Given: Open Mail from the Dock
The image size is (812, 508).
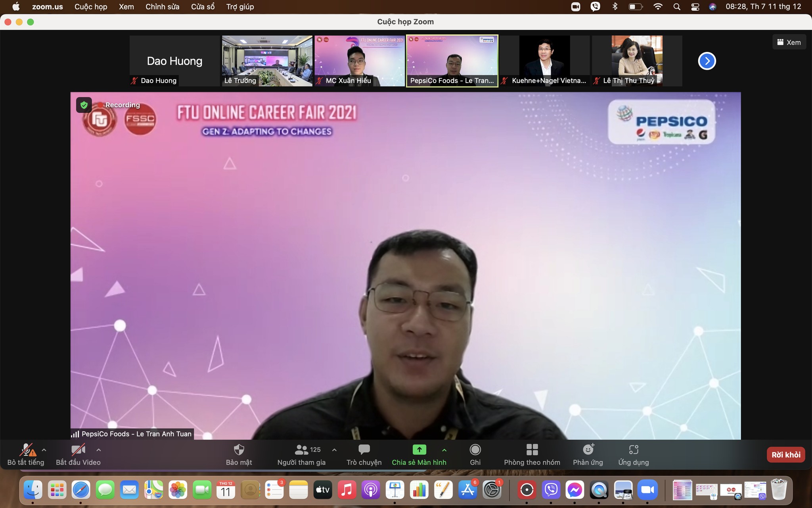Looking at the screenshot, I should (x=129, y=490).
